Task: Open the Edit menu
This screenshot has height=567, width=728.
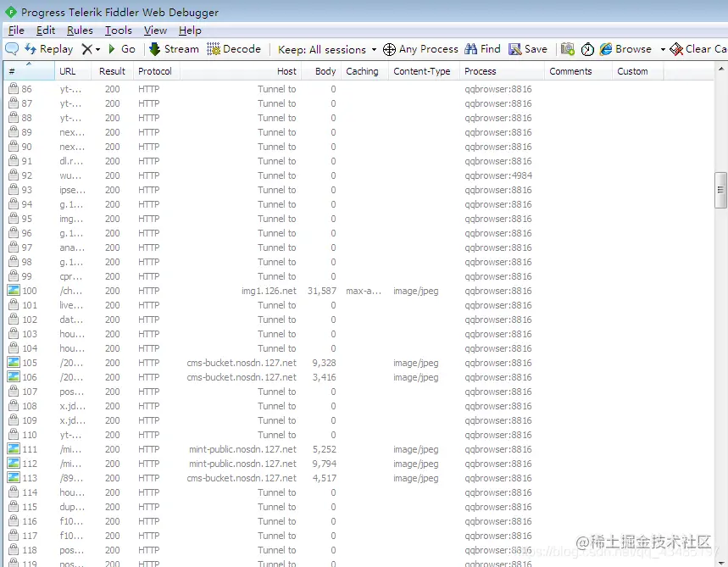Action: (46, 31)
